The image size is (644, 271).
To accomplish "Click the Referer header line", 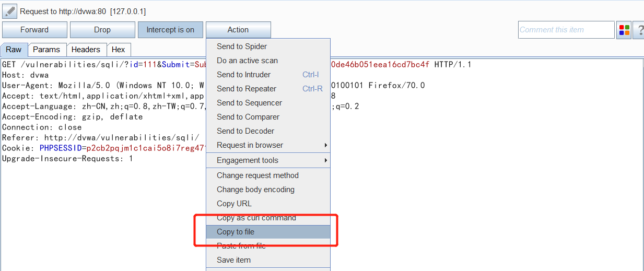I will coord(101,138).
